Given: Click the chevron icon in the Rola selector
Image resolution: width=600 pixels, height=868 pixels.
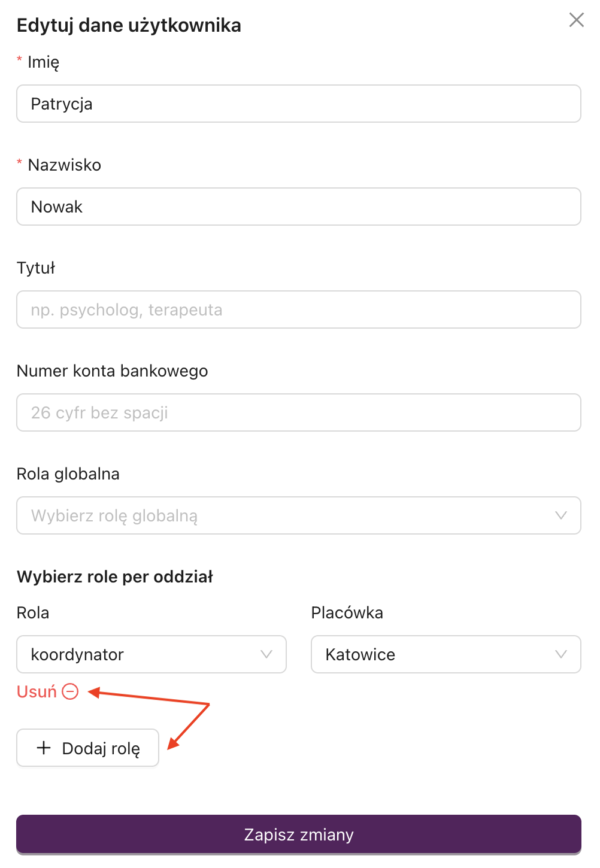Looking at the screenshot, I should (x=266, y=654).
